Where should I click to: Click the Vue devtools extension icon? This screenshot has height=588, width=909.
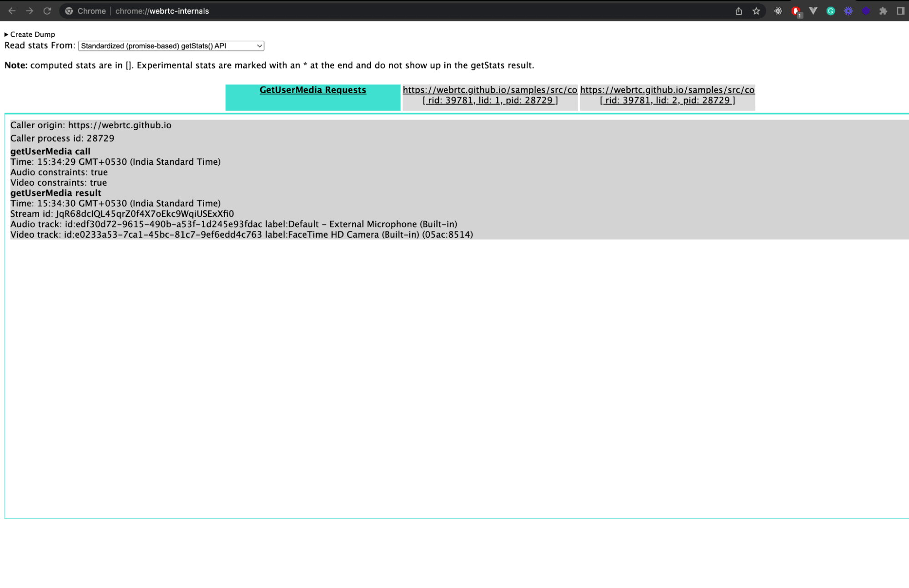pos(813,11)
